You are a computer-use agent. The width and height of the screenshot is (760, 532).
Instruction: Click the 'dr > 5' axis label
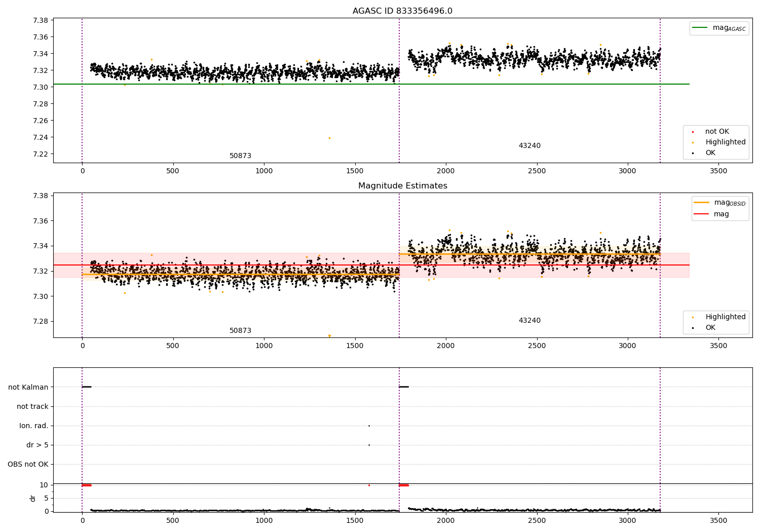pos(37,445)
